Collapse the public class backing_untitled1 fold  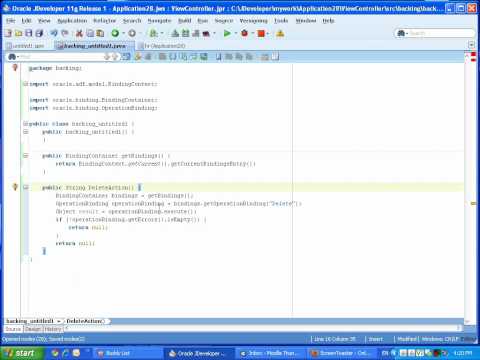click(25, 124)
